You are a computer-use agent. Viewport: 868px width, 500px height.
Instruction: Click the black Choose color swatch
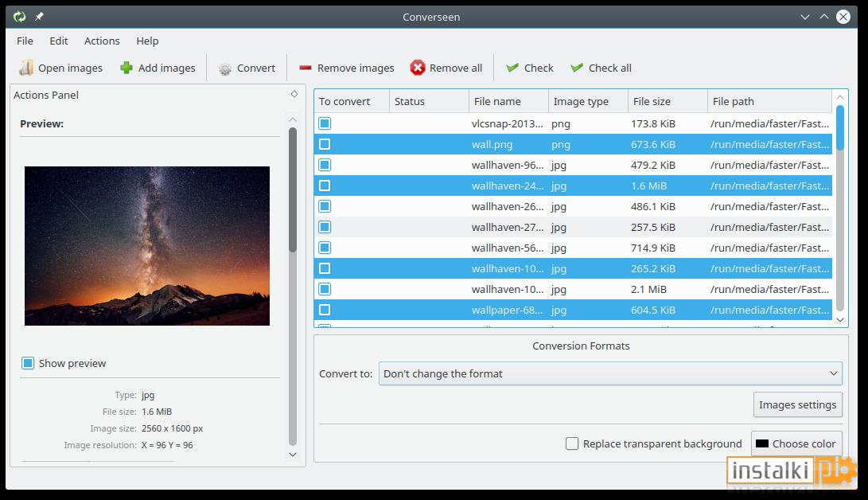tap(762, 443)
